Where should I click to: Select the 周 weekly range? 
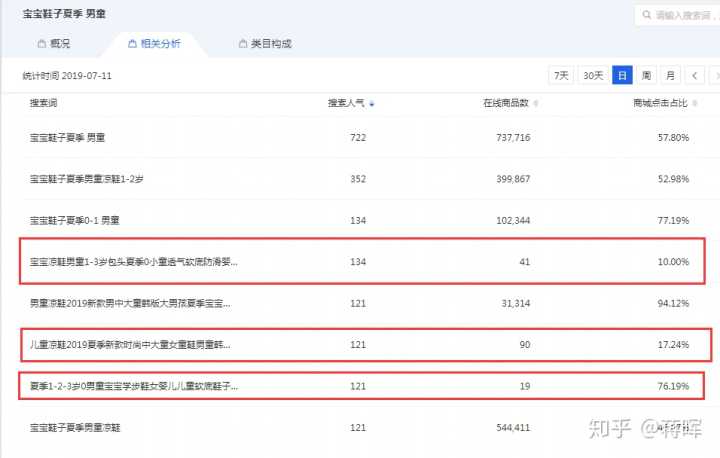[x=646, y=75]
